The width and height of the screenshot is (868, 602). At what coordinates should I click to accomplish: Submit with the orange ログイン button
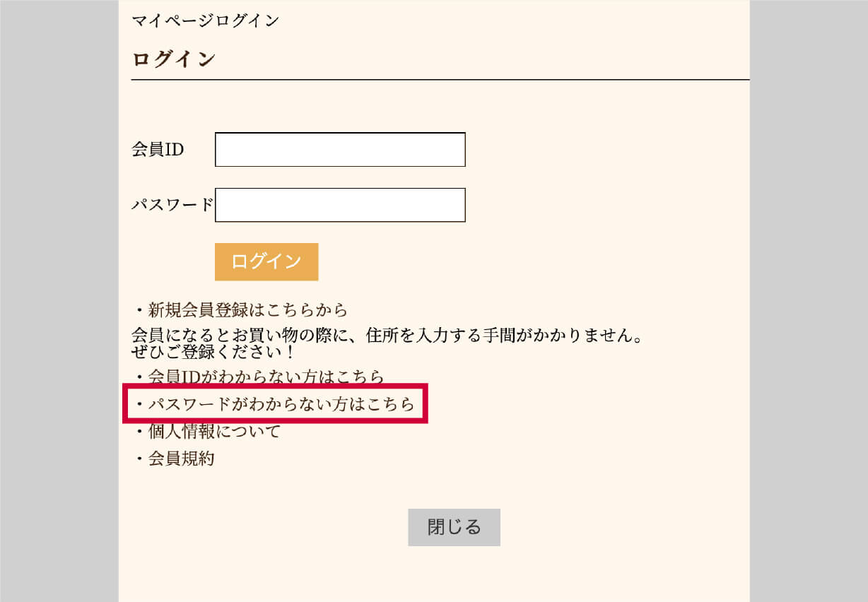tap(266, 261)
